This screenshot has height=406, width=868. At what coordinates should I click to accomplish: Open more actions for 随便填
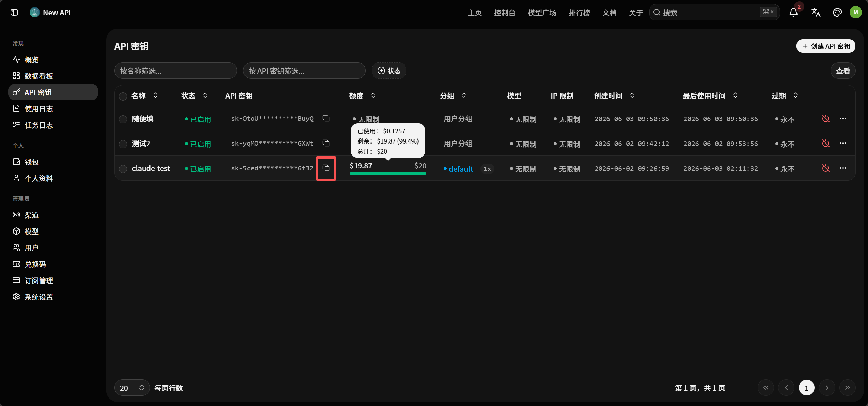[843, 118]
